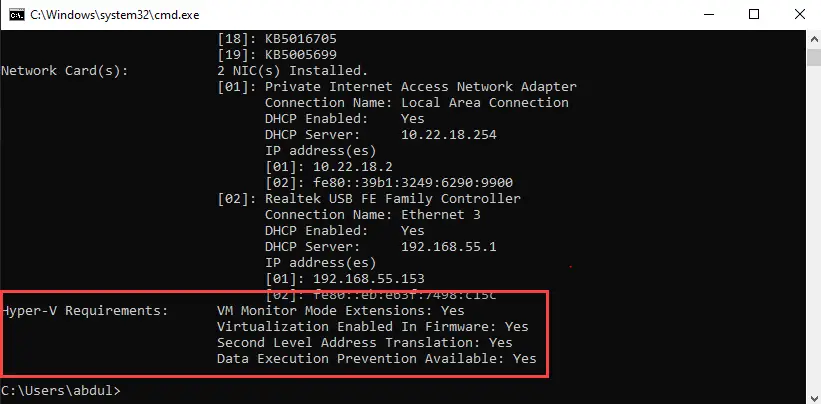The height and width of the screenshot is (404, 821).
Task: Click at the C:\Users\abdul> prompt
Action: click(61, 390)
